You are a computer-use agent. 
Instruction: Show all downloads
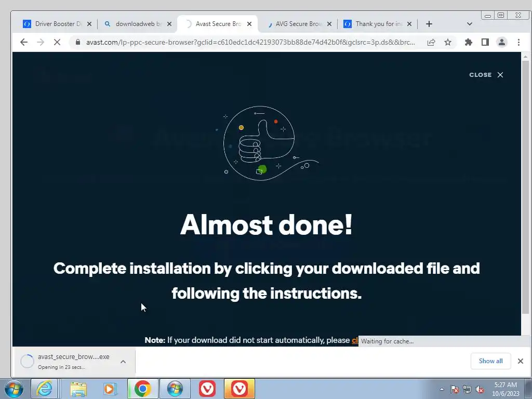[x=490, y=361]
